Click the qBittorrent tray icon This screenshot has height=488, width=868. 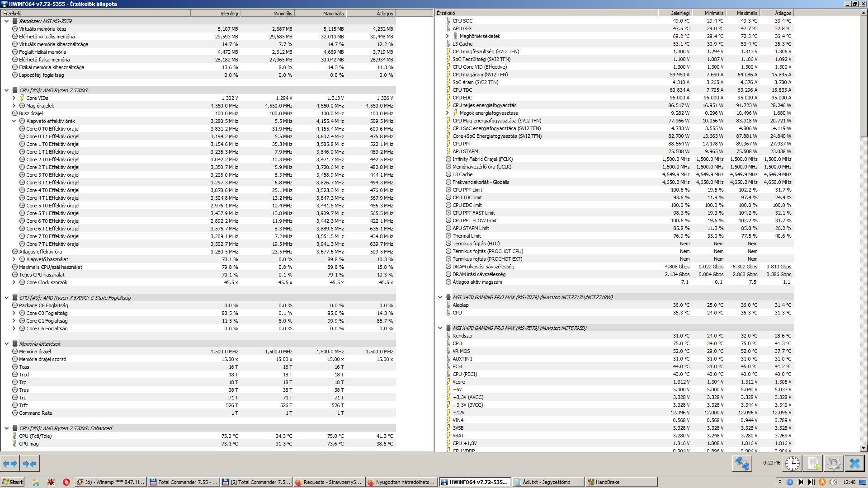[790, 482]
